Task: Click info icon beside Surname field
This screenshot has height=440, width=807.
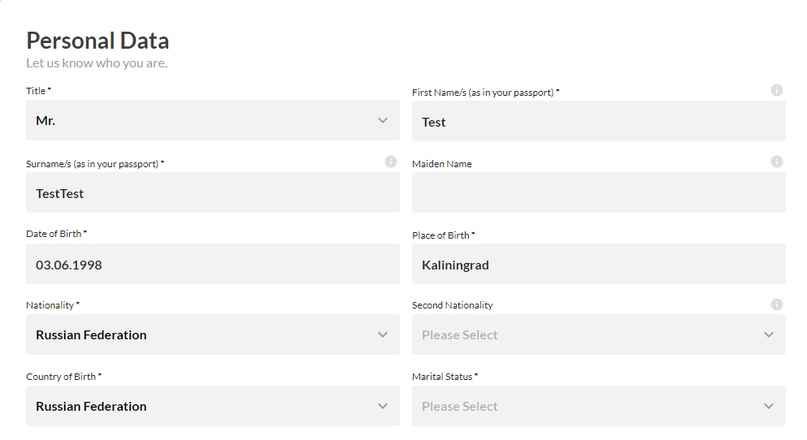Action: [x=391, y=162]
